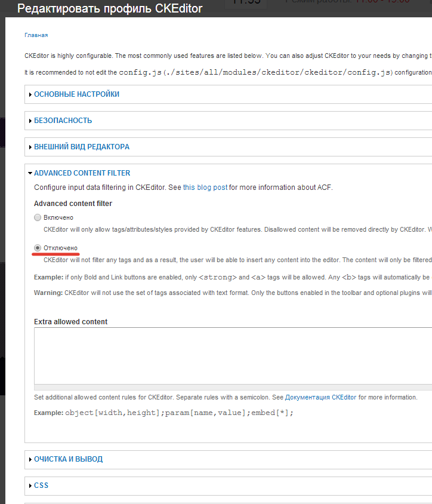Select the Отключено radio button

pyautogui.click(x=38, y=248)
